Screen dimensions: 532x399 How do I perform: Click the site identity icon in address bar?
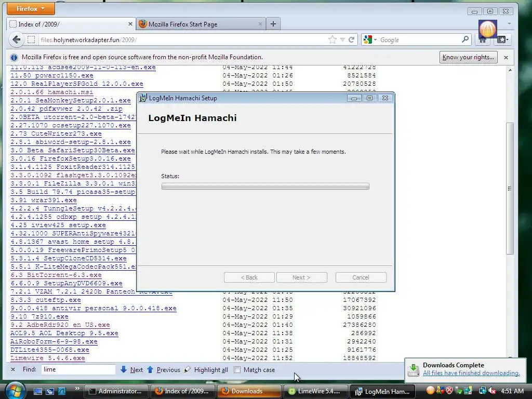[x=31, y=39]
